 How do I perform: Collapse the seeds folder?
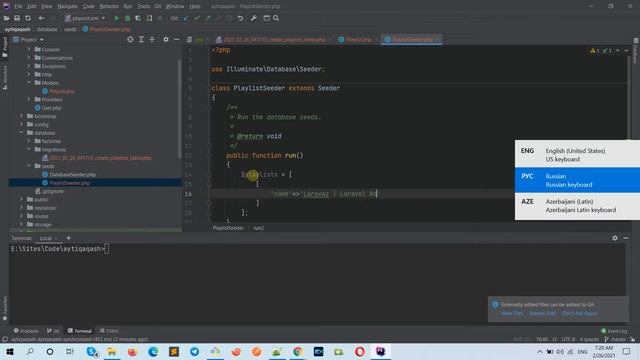click(29, 166)
